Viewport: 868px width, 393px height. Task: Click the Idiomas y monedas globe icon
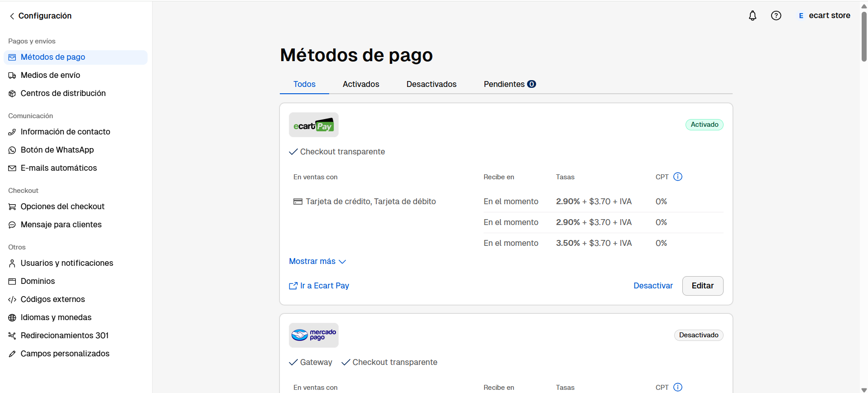tap(12, 318)
